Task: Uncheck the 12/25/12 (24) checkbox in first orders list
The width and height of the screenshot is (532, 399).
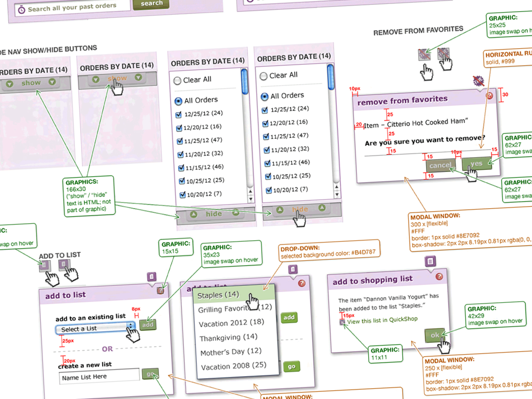Action: 179,115
